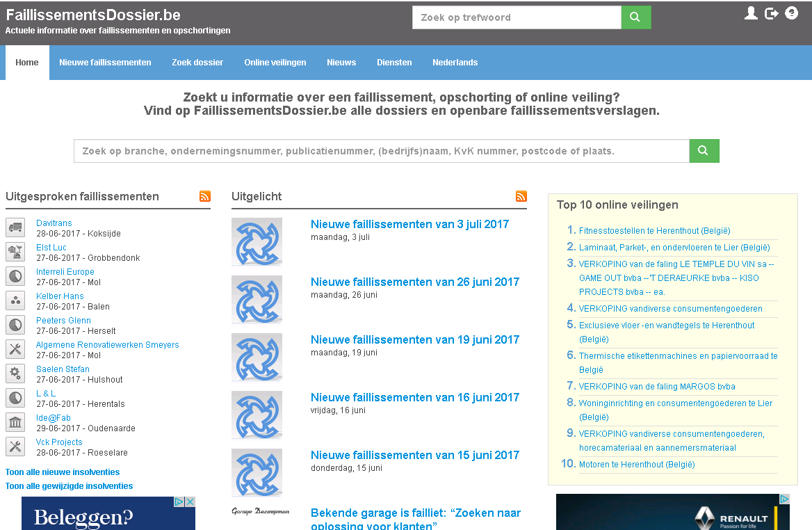Open Nieuwe faillissementen menu item
This screenshot has height=530, width=812.
coord(105,63)
